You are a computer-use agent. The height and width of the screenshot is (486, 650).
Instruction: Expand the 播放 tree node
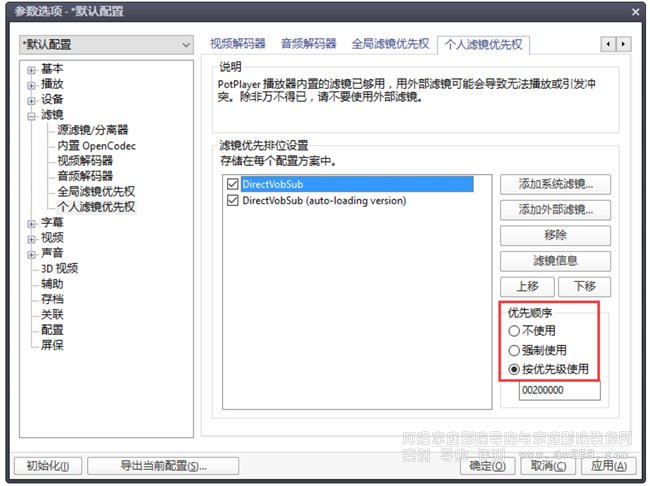(x=32, y=85)
